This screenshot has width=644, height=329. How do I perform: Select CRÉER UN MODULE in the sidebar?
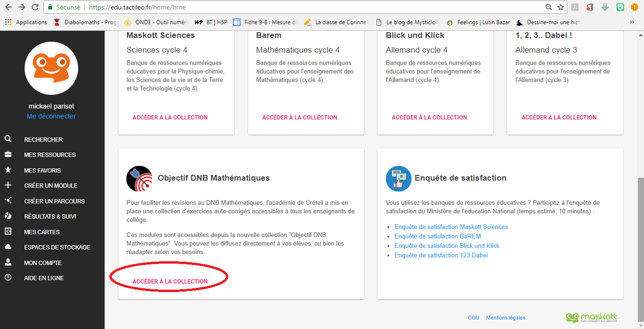coord(51,186)
